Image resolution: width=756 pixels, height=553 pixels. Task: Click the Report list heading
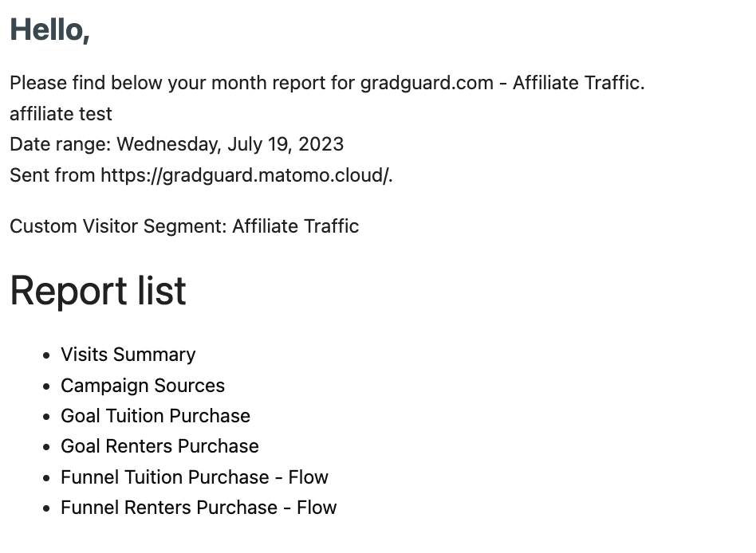click(x=98, y=291)
